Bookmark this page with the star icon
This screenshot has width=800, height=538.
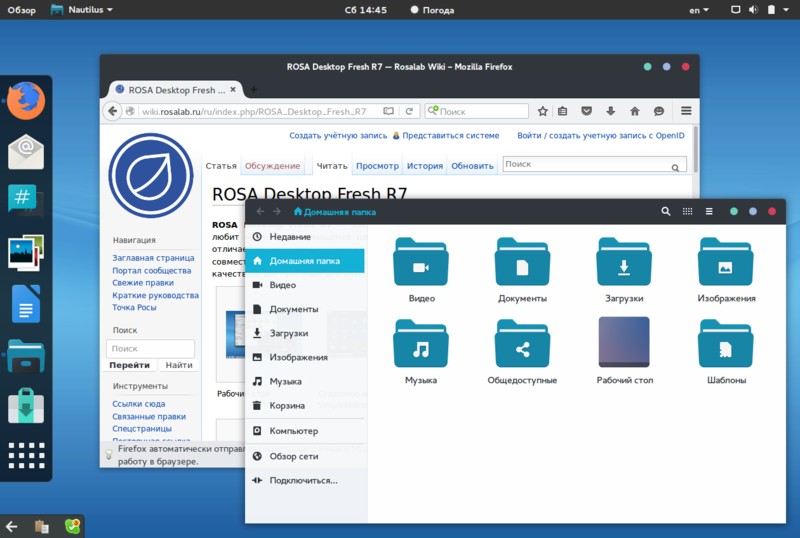pyautogui.click(x=543, y=111)
